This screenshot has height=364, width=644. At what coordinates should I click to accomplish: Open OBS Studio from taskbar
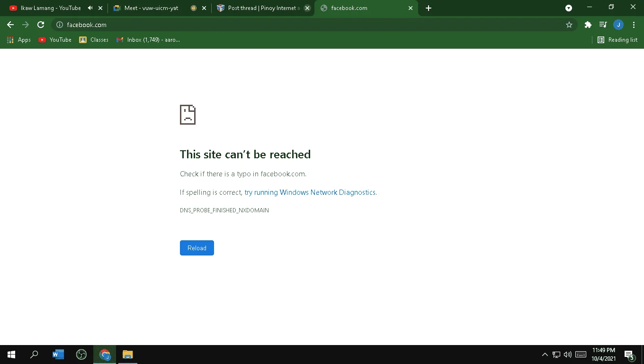click(81, 354)
